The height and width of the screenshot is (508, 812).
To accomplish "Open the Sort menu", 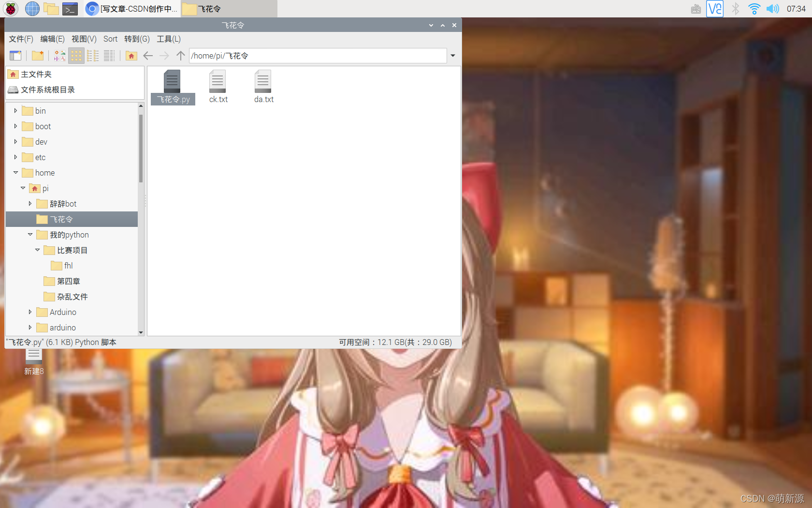I will 110,39.
